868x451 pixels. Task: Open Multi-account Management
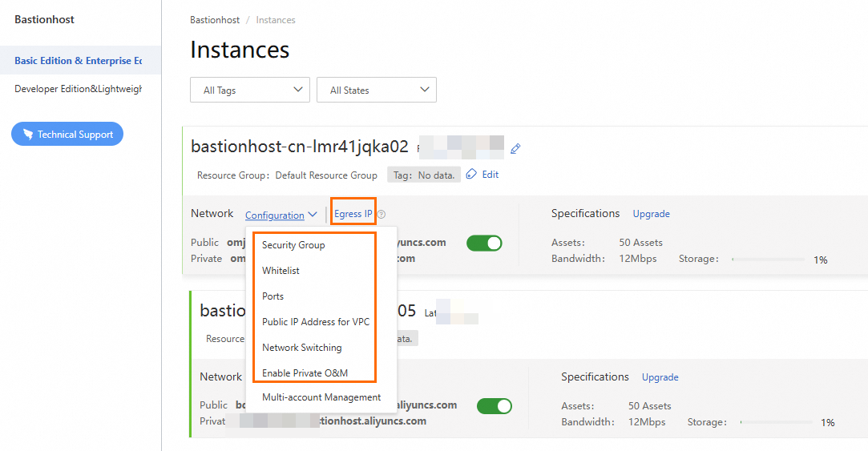[321, 397]
